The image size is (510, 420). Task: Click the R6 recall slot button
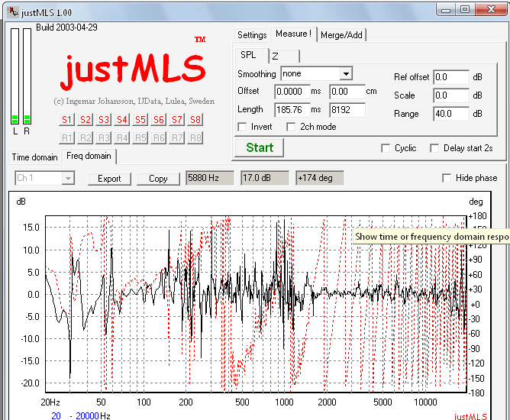click(159, 138)
